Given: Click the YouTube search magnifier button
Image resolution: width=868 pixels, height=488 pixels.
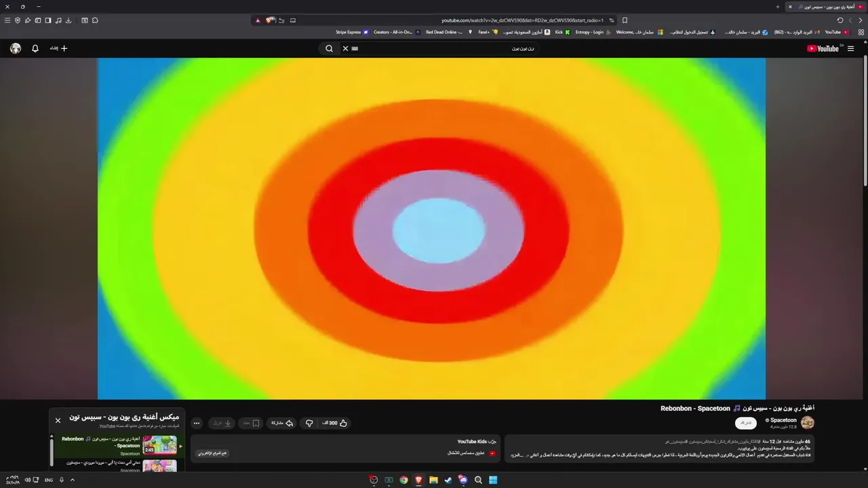Looking at the screenshot, I should coord(329,49).
